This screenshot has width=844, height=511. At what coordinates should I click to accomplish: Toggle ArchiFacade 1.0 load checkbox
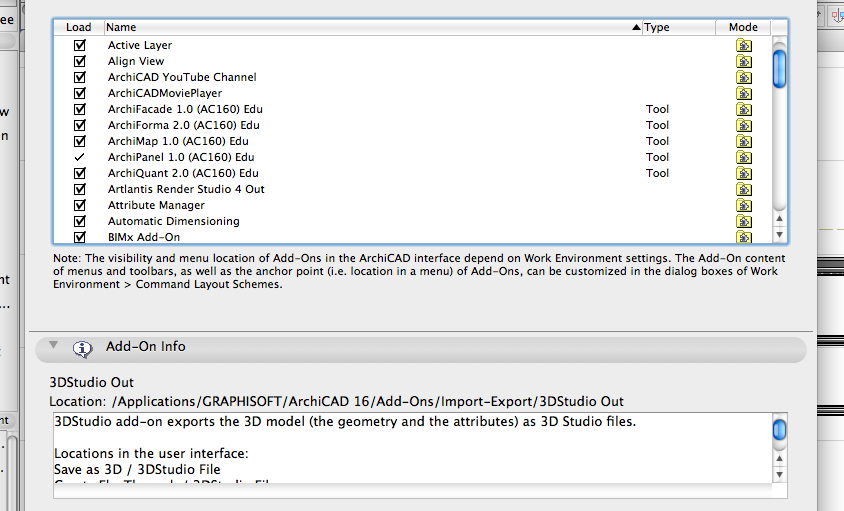(x=80, y=109)
